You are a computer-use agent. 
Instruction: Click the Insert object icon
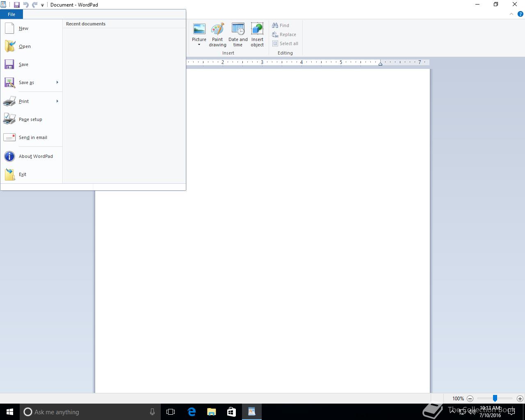pyautogui.click(x=257, y=30)
